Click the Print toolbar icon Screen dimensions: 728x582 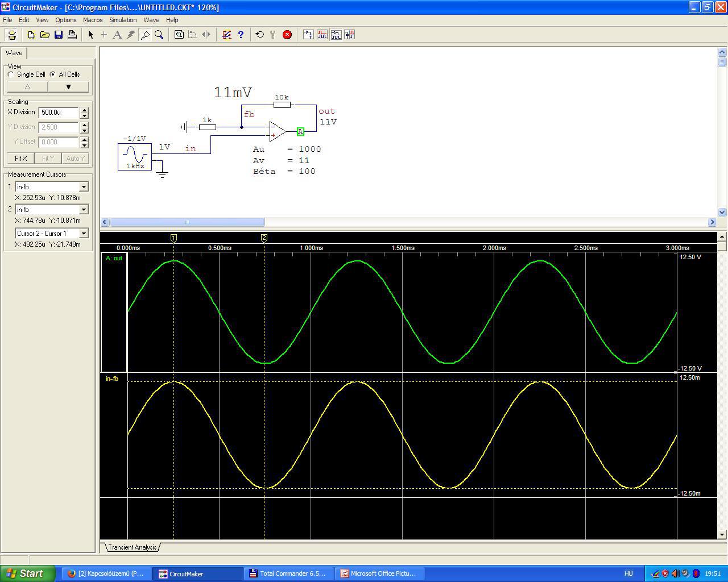click(72, 35)
